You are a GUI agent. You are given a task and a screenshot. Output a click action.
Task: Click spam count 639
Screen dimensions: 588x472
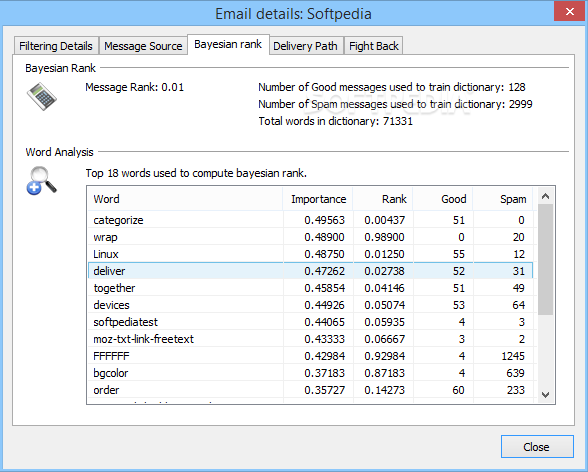(x=515, y=373)
